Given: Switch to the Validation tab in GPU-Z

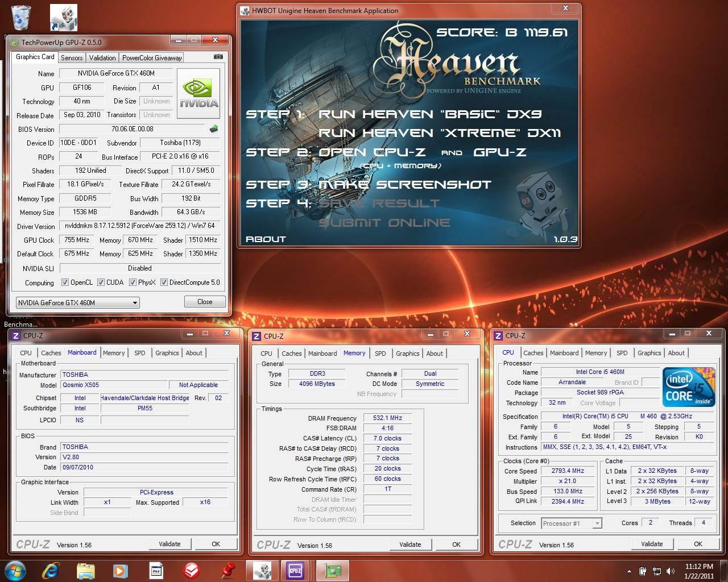Looking at the screenshot, I should [102, 57].
